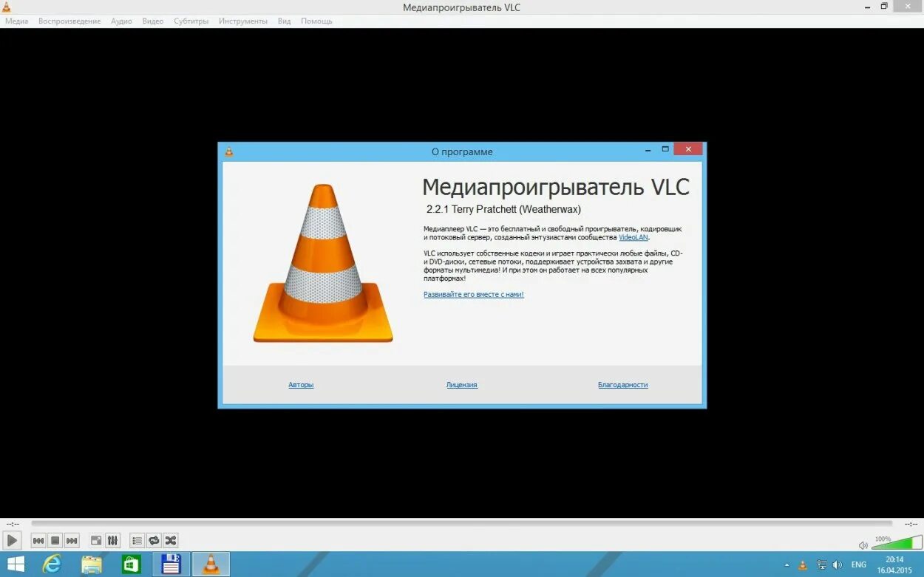Open the Видео menu
Screen dimensions: 924x577
[x=153, y=21]
